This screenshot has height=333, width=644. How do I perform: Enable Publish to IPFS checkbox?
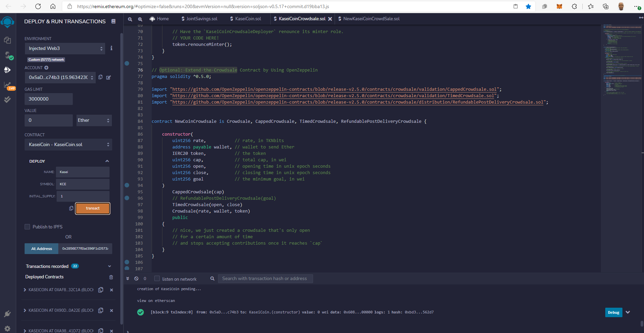[x=27, y=227]
